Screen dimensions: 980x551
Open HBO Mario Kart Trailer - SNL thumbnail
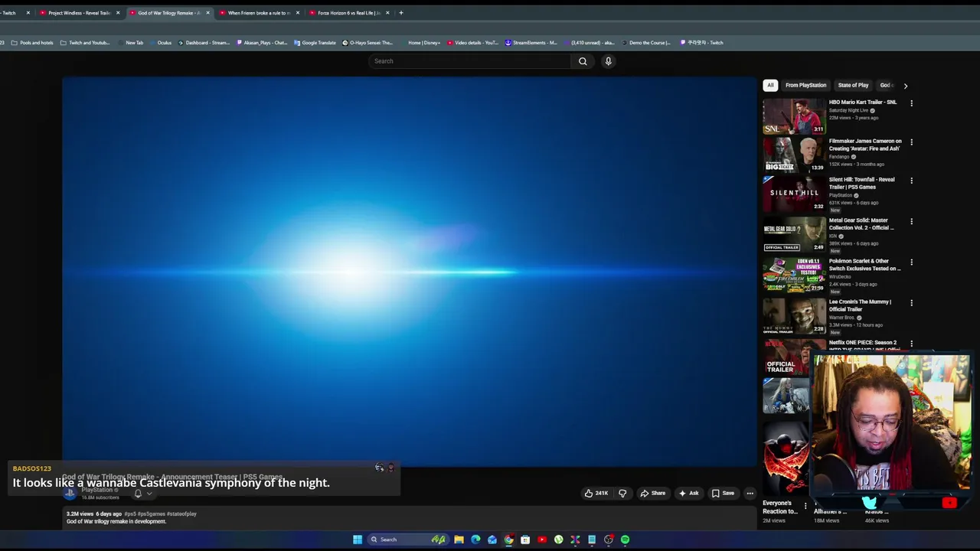coord(794,116)
